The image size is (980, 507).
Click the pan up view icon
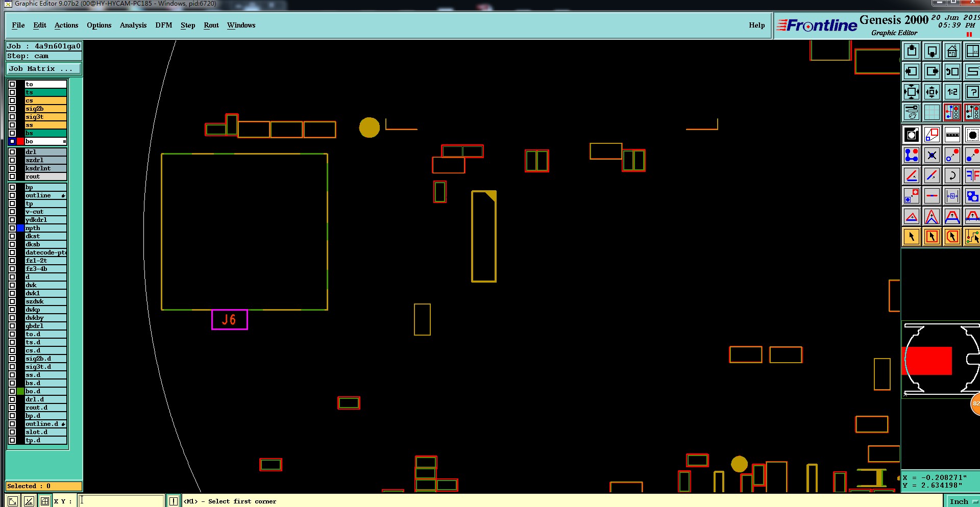(x=912, y=51)
